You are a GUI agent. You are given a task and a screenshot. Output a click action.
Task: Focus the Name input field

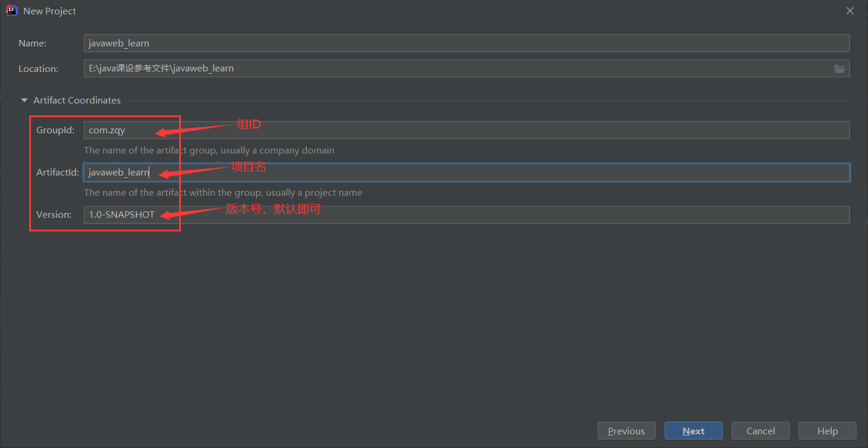tap(466, 43)
